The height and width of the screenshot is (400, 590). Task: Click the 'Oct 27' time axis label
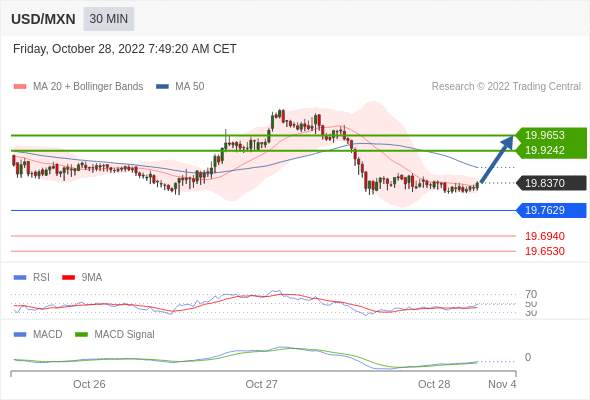[x=262, y=384]
